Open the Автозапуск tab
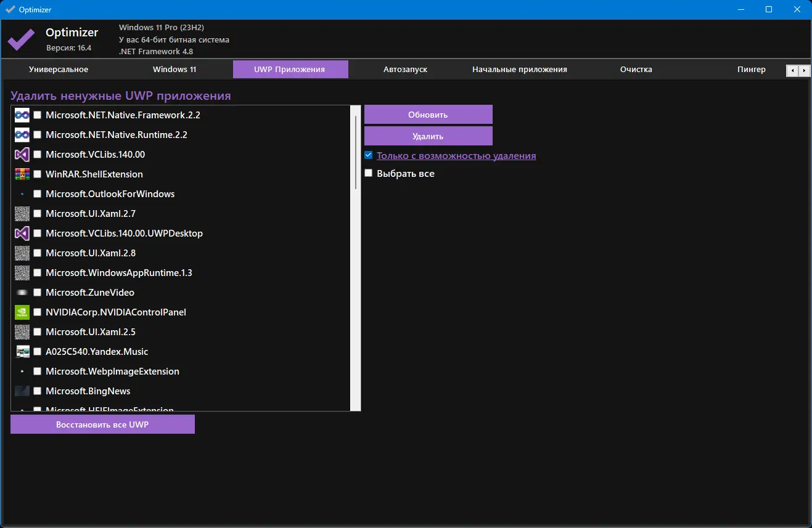 click(405, 70)
